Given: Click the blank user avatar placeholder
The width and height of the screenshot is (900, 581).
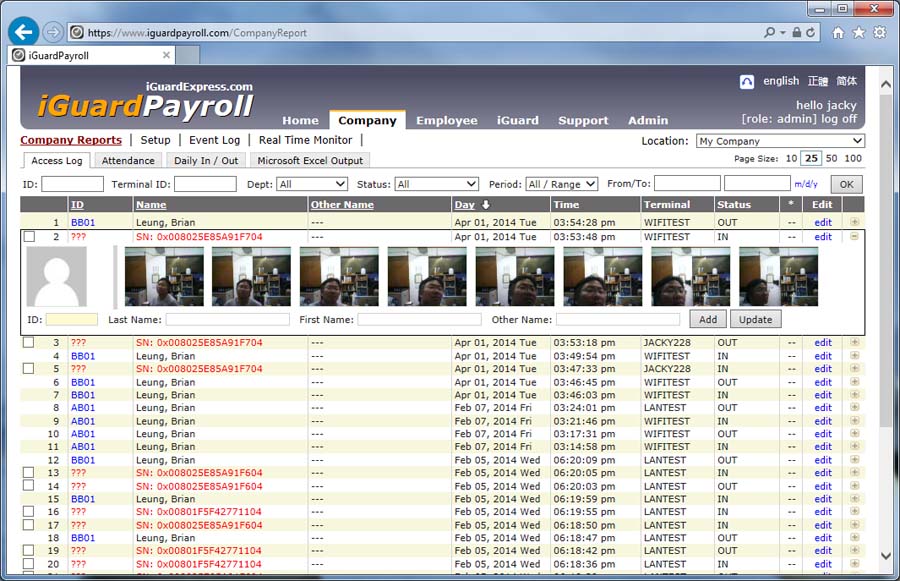Looking at the screenshot, I should pyautogui.click(x=56, y=277).
